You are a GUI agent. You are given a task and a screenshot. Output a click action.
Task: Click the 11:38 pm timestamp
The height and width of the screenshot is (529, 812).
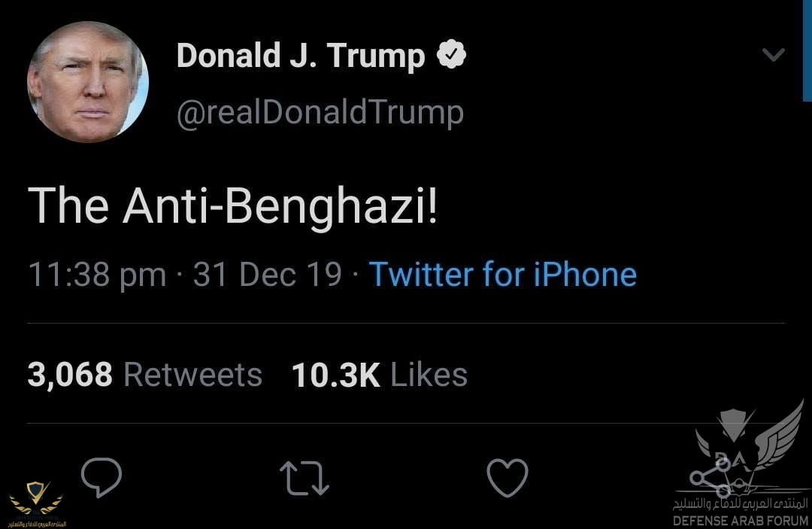point(97,275)
